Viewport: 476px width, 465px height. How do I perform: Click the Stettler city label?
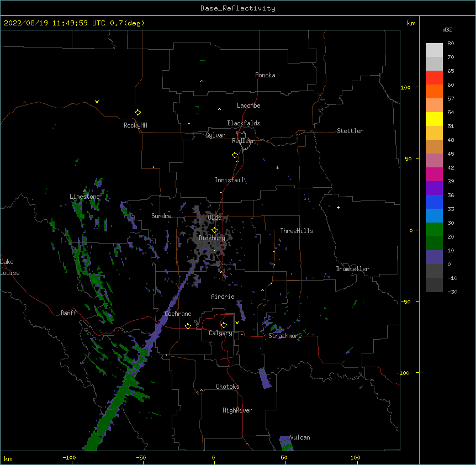[350, 131]
